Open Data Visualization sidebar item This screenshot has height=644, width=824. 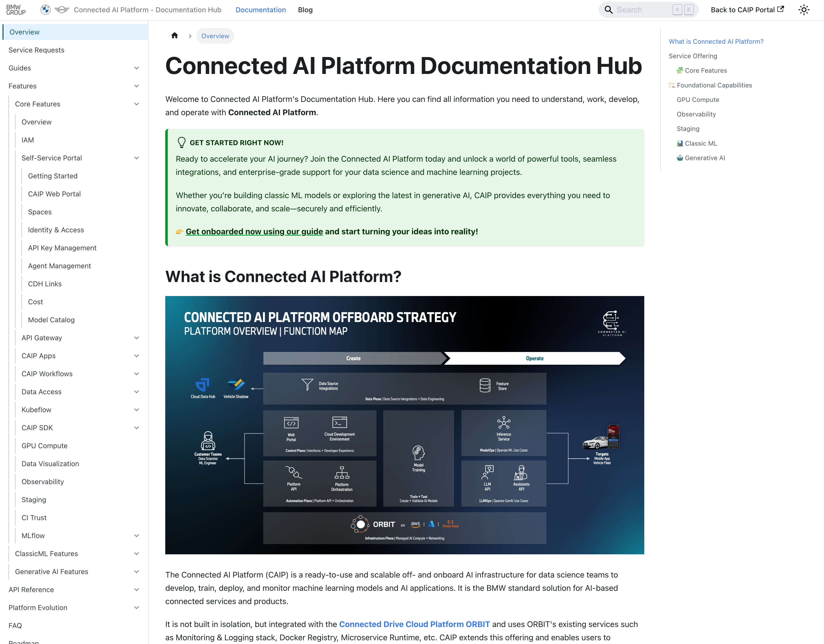pos(50,464)
